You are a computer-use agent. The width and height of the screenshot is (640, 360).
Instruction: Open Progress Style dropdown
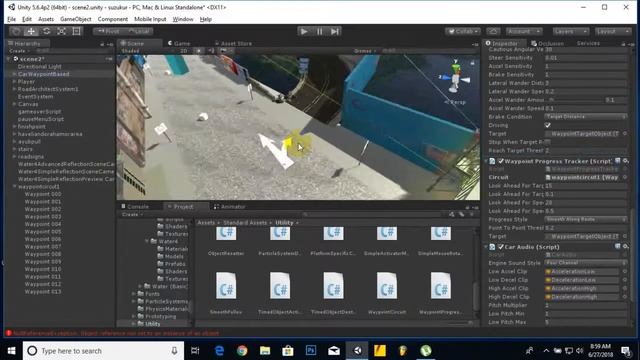(x=586, y=220)
